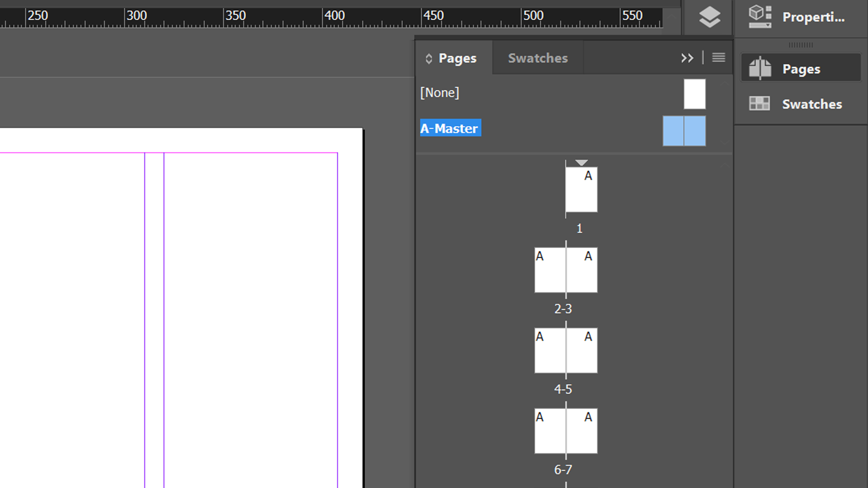The image size is (868, 488).
Task: Select the Swatches tab in panel
Action: tap(537, 58)
